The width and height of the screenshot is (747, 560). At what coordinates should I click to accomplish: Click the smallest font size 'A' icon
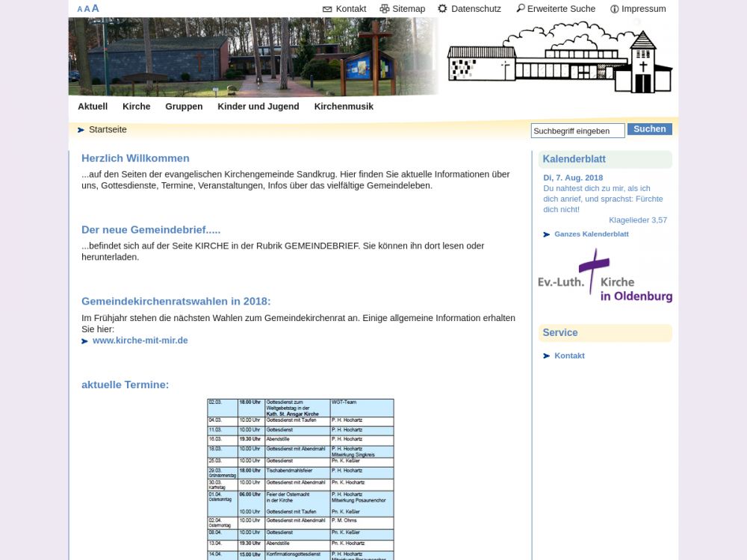pyautogui.click(x=80, y=10)
